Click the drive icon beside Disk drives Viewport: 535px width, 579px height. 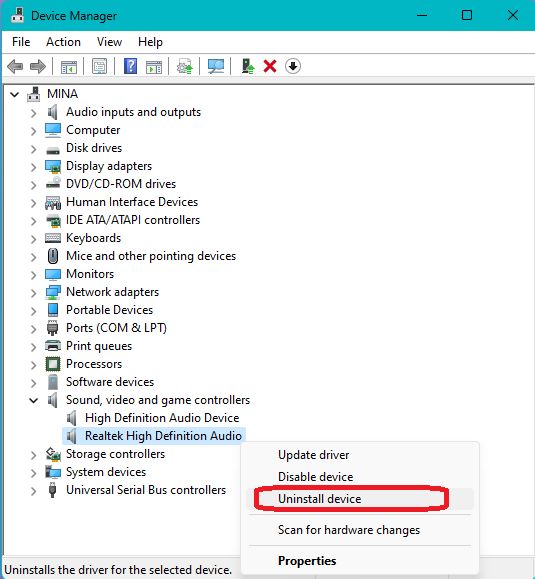[53, 150]
